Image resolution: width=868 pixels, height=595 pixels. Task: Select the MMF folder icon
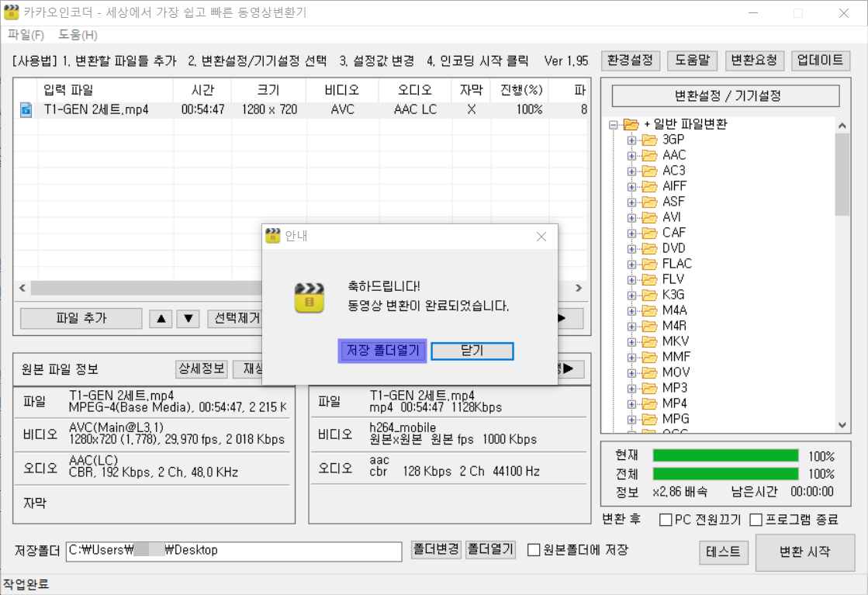pyautogui.click(x=649, y=357)
